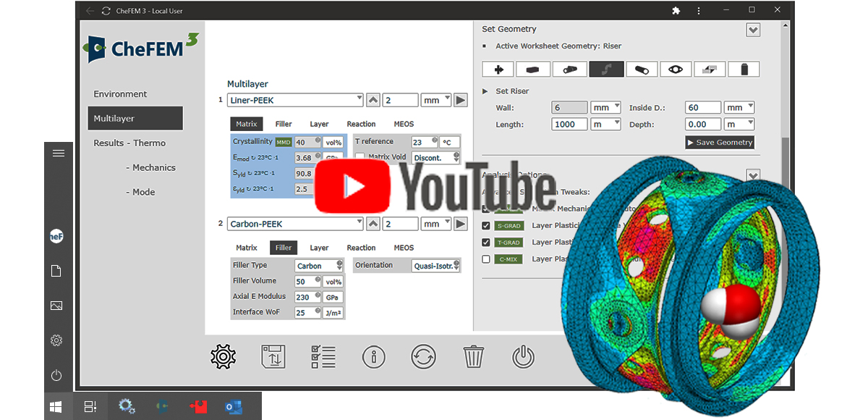Switch to MEOS tab of Carbon-PEEK

point(404,248)
